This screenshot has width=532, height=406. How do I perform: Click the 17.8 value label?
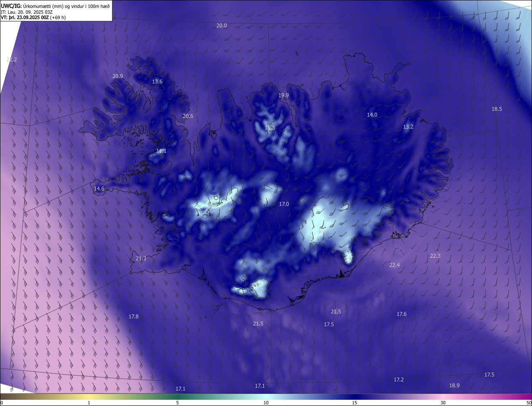133,317
